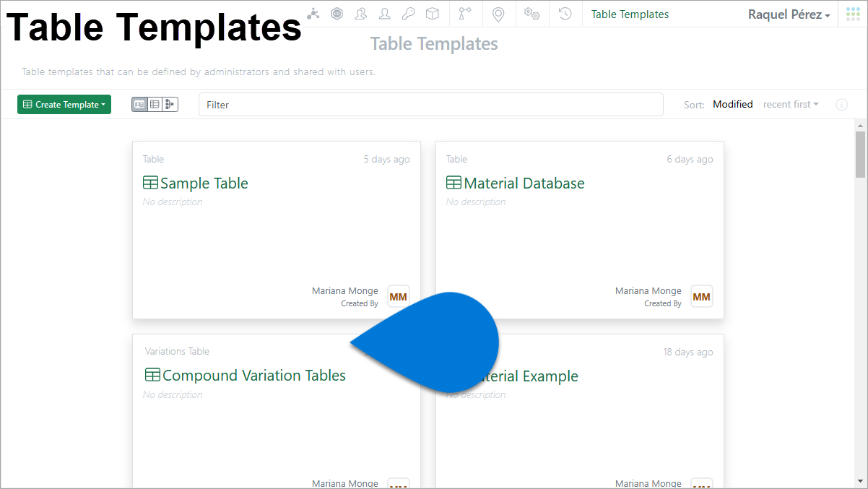Click the cube icon in top bar
Image resolution: width=868 pixels, height=489 pixels.
tap(432, 14)
